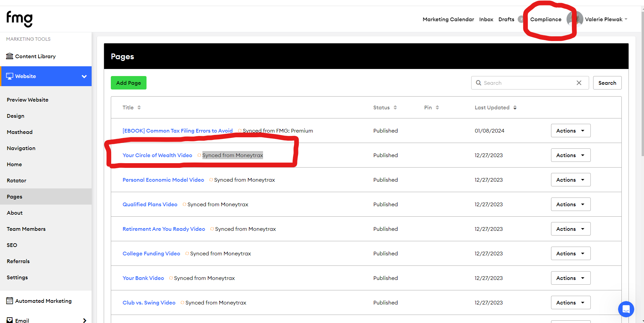This screenshot has width=644, height=323.
Task: Open the Qualified Plans Video page
Action: pos(150,204)
